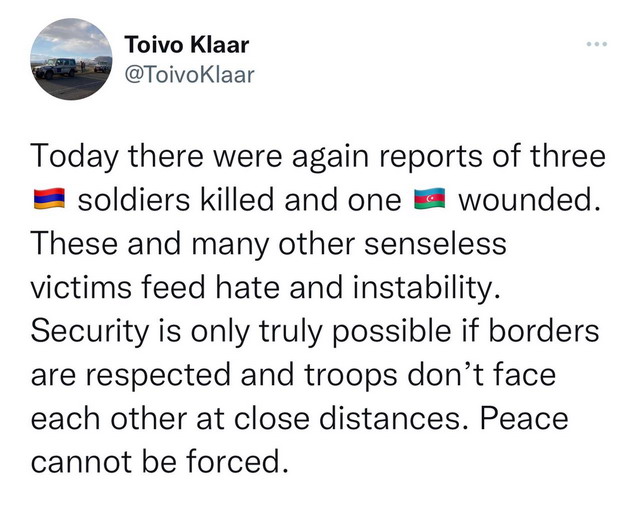Click Toivo Klaar's circular profile avatar

tap(71, 59)
